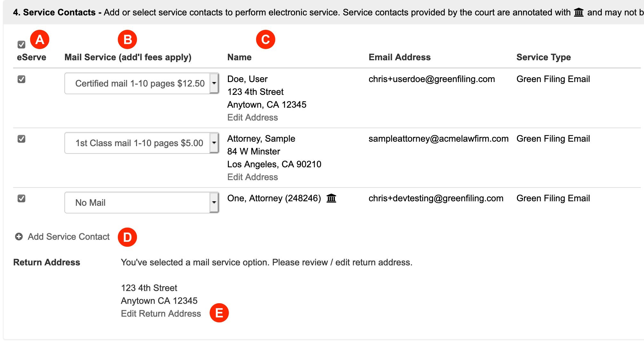The image size is (644, 341).
Task: Open the Edit Return Address link
Action: pyautogui.click(x=161, y=313)
